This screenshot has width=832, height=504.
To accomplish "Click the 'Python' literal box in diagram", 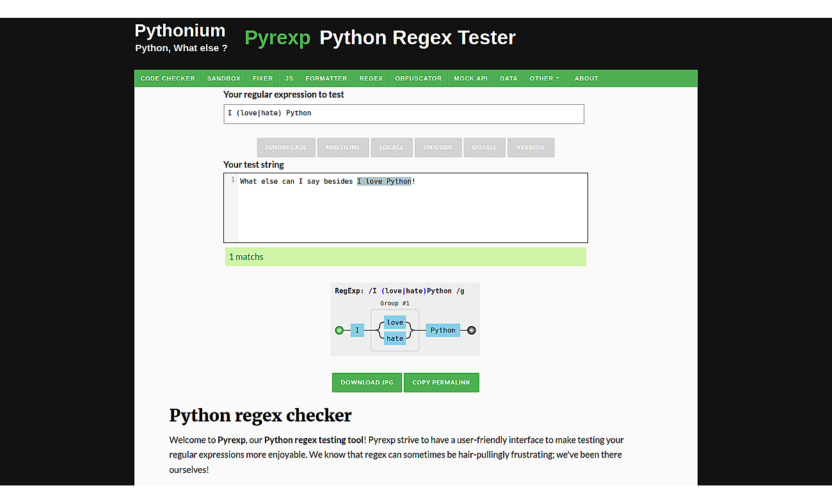I will point(443,331).
